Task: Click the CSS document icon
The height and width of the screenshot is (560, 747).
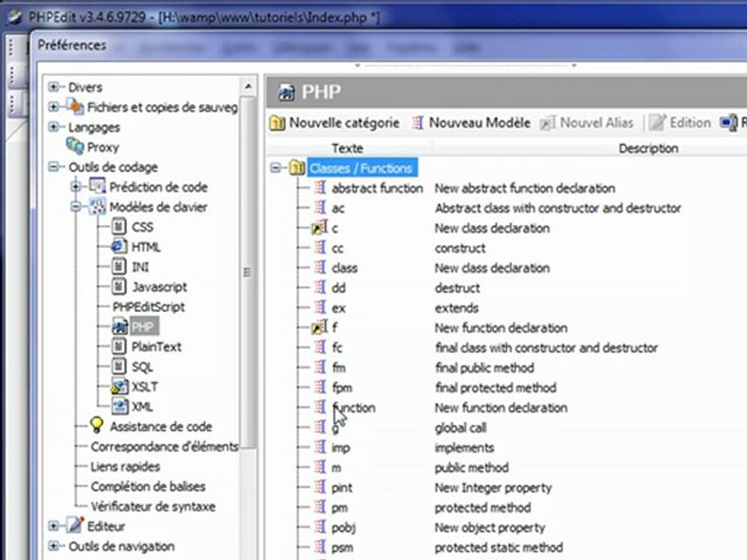Action: pyautogui.click(x=119, y=226)
